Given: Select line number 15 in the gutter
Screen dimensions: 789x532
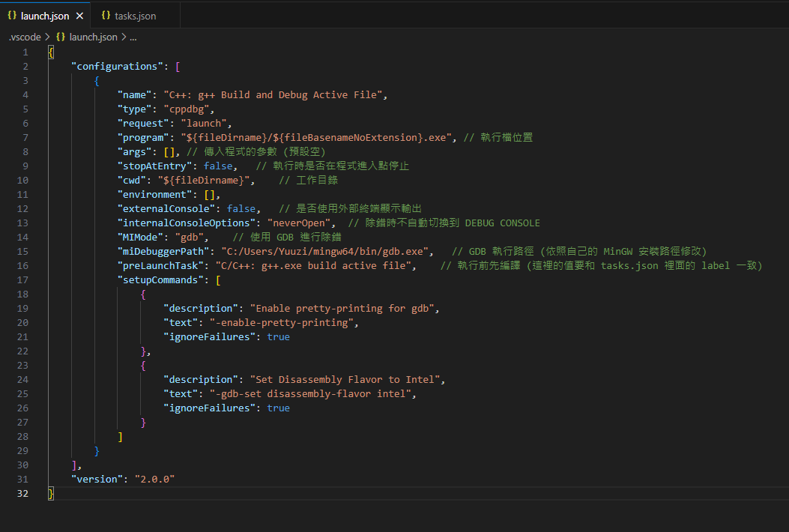Looking at the screenshot, I should [x=22, y=251].
